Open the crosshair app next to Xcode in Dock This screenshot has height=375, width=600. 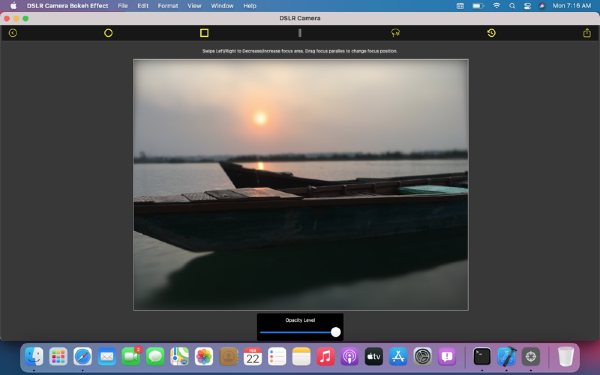pyautogui.click(x=531, y=357)
